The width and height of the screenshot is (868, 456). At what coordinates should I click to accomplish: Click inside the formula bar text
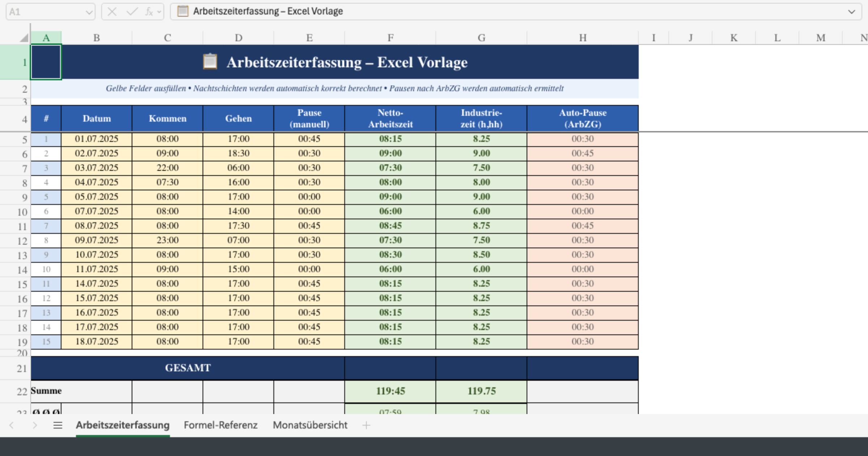tap(268, 12)
